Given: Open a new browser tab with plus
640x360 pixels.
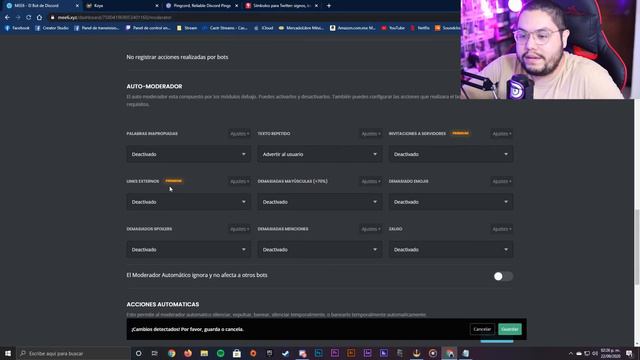Looking at the screenshot, I should (x=329, y=6).
